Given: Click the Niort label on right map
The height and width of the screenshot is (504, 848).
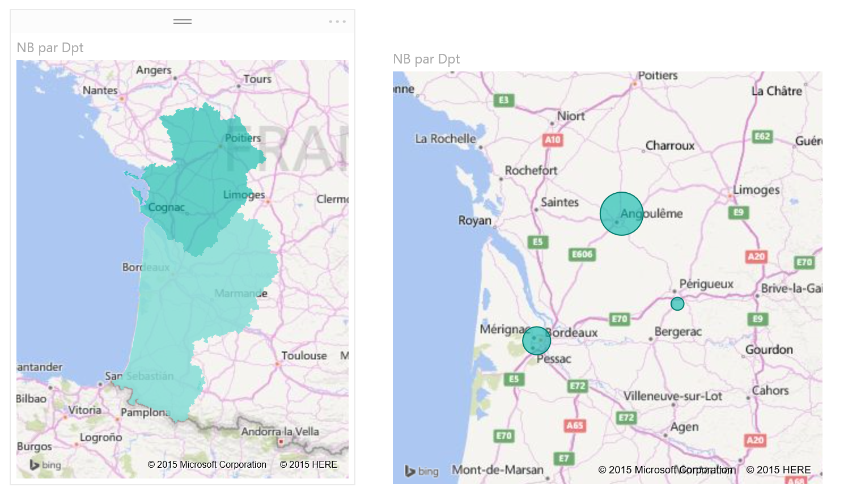Looking at the screenshot, I should click(x=571, y=116).
